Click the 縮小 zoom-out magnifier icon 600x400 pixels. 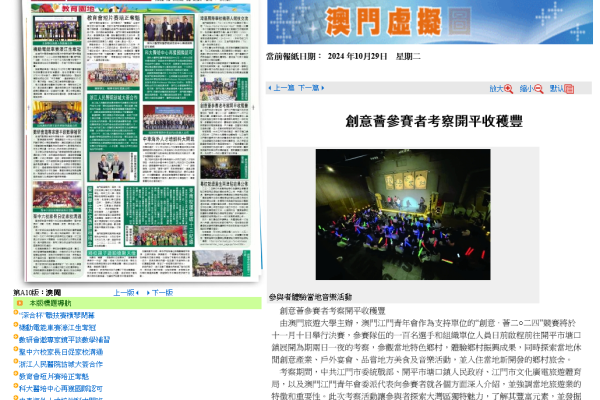[x=538, y=89]
